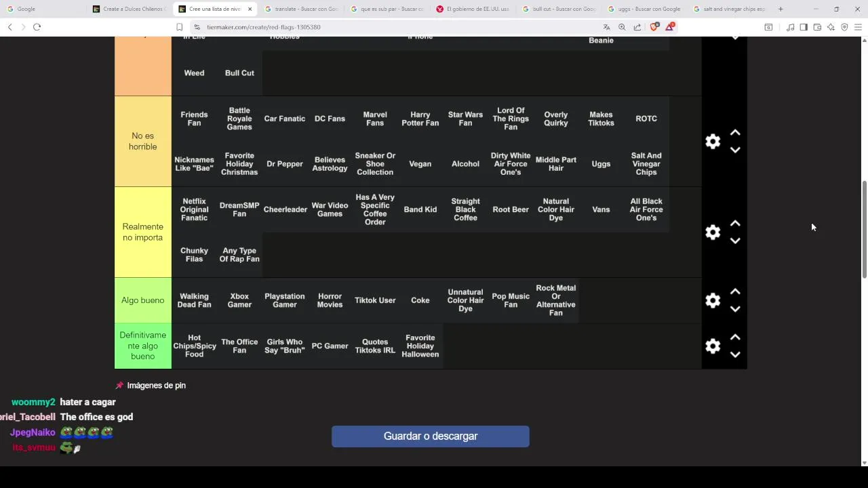This screenshot has height=488, width=868.
Task: Click the zoom magnifier icon in address bar
Action: coord(622,27)
